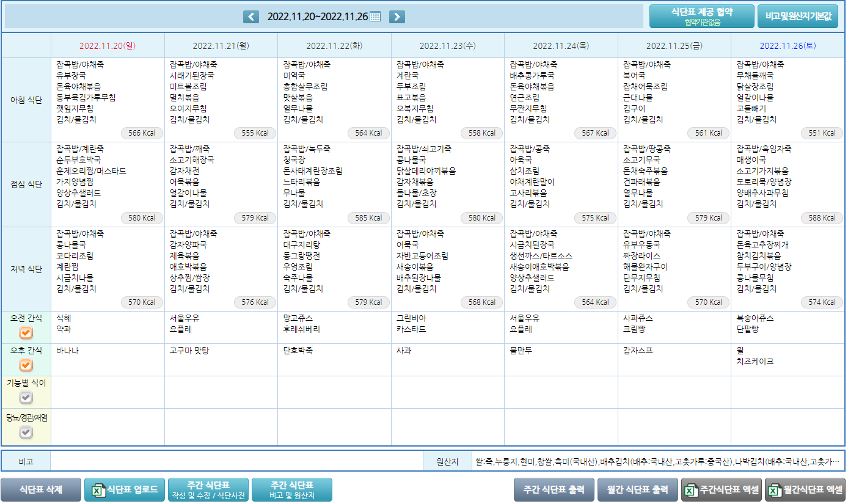Click Excel icon on 식단표 업로드

point(98,490)
